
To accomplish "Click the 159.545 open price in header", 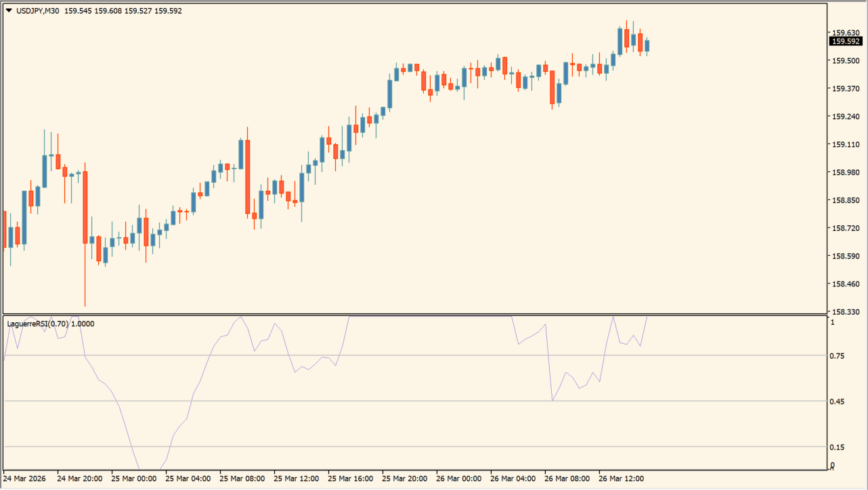I will coord(77,11).
